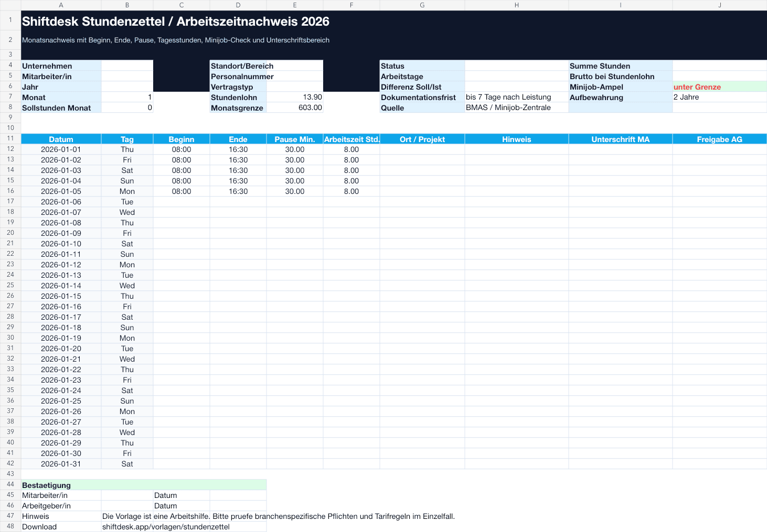Select the red 'unter Grenze' status cell

(x=720, y=86)
